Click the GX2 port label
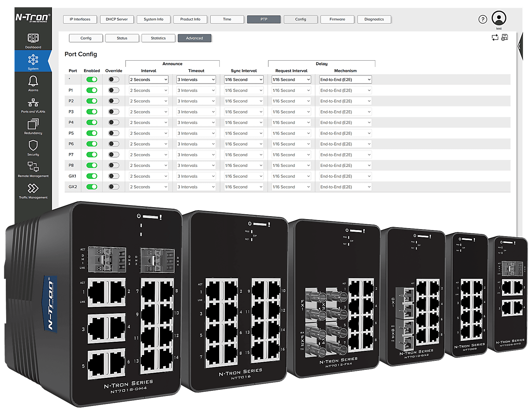This screenshot has width=532, height=415. 73,187
